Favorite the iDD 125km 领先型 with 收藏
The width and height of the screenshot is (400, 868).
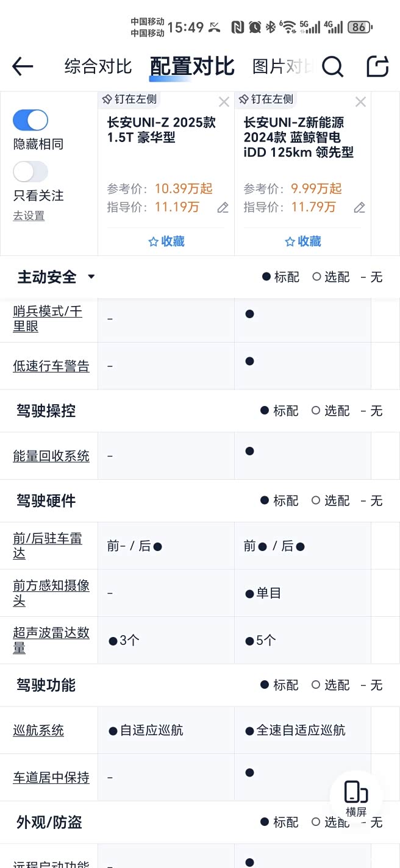click(302, 241)
